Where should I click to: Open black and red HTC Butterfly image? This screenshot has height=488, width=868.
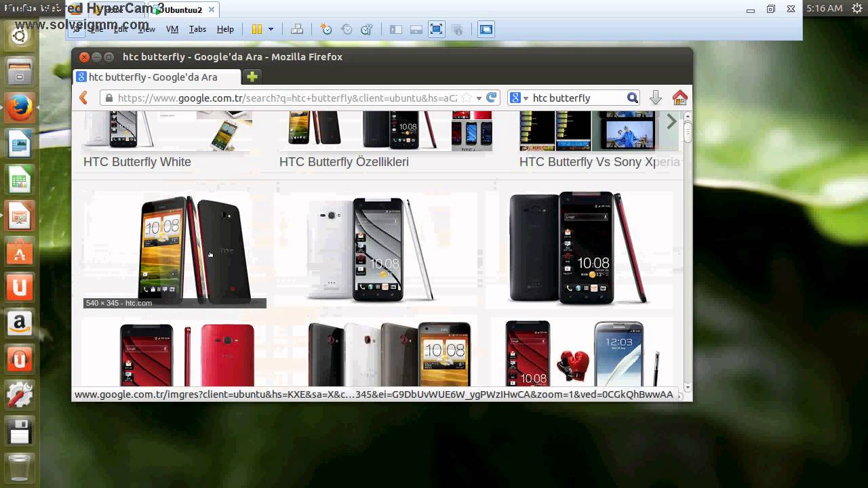[579, 249]
